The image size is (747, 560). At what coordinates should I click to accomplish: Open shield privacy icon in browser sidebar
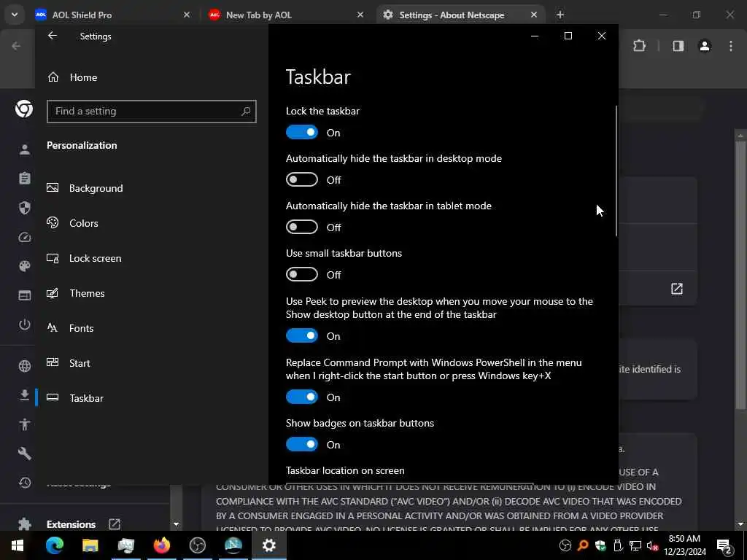click(x=25, y=208)
